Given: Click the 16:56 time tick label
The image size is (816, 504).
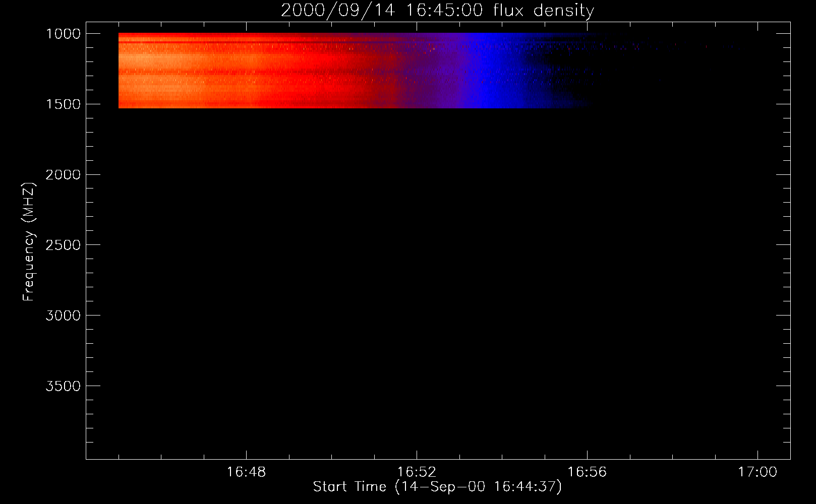Looking at the screenshot, I should click(x=587, y=472).
